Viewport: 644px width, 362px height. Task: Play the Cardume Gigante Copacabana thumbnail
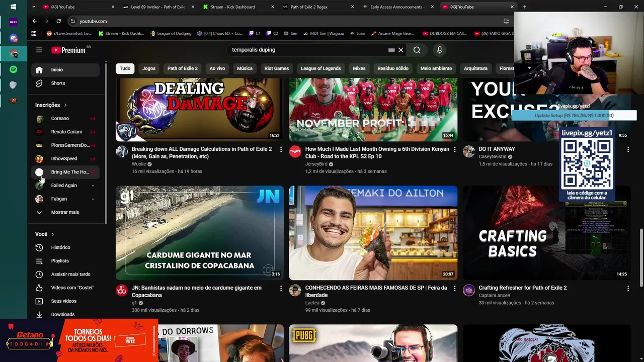[200, 233]
